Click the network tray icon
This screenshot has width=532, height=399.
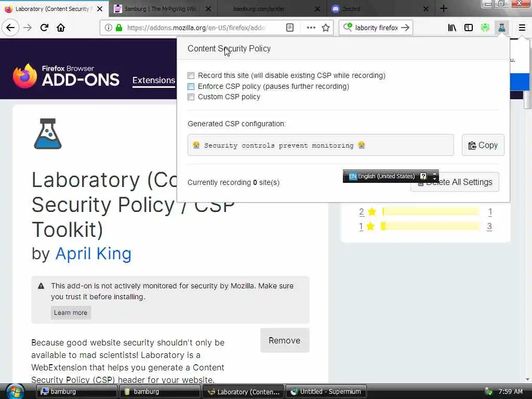coord(488,392)
